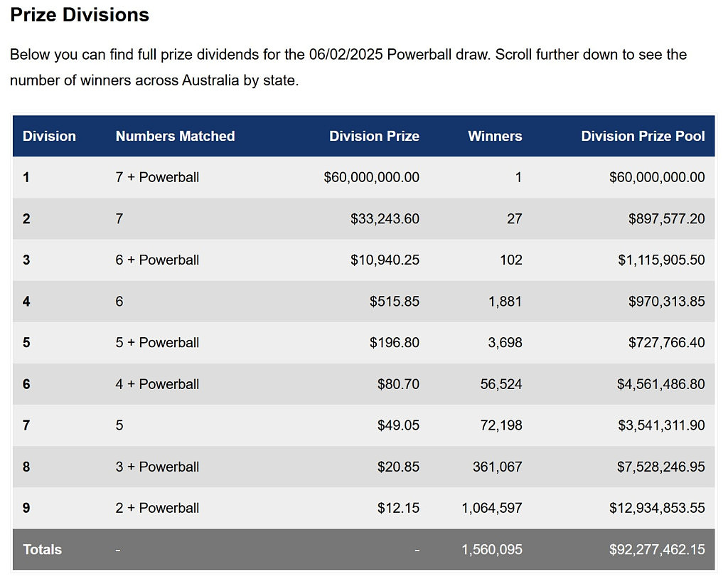Click the 2 + Powerball cell
Screen dimensions: 728x584
point(157,508)
